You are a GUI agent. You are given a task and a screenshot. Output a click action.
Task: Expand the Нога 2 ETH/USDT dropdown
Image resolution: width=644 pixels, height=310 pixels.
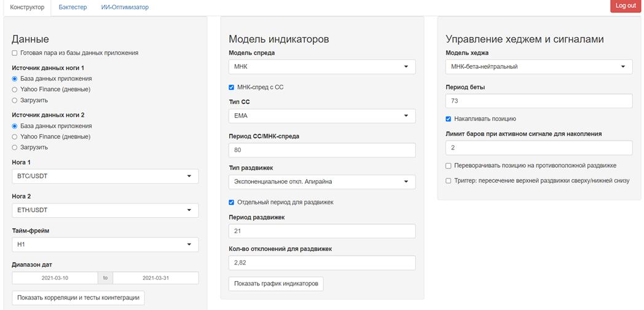point(105,210)
